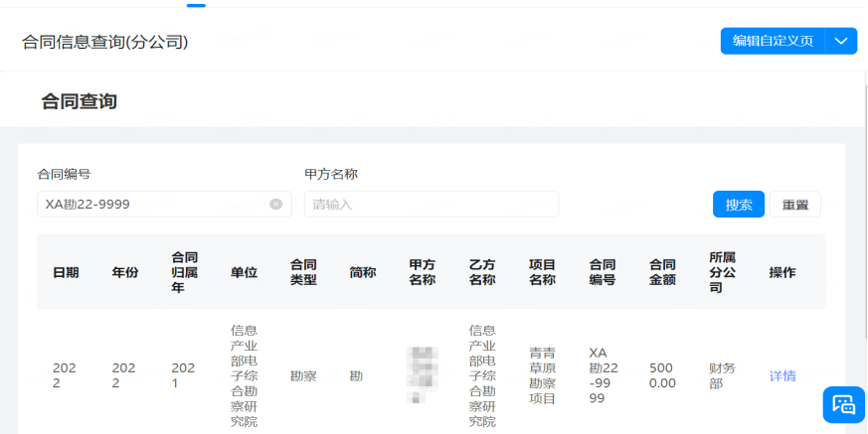This screenshot has width=868, height=434.
Task: Clear the 合同编号 input with the x icon
Action: click(x=275, y=205)
